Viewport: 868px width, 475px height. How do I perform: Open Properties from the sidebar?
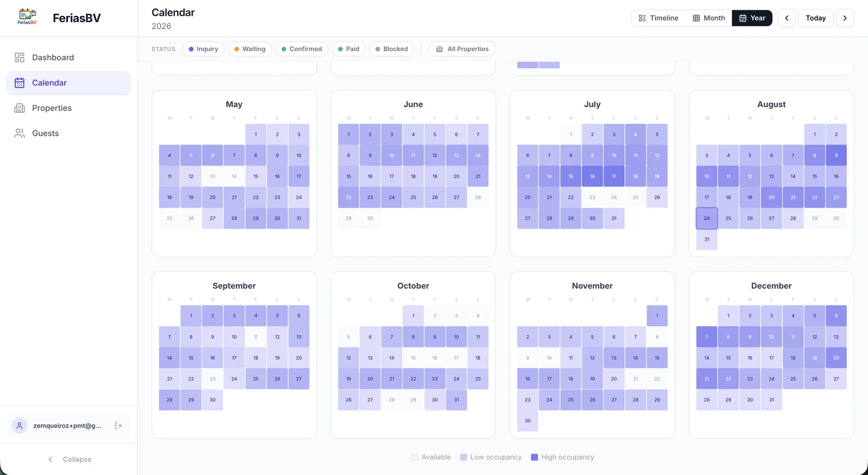pyautogui.click(x=68, y=108)
